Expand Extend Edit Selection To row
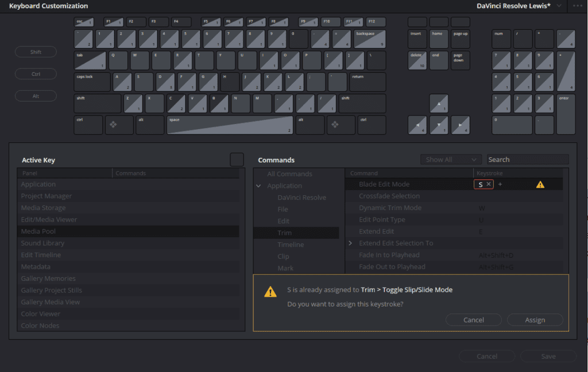 350,243
